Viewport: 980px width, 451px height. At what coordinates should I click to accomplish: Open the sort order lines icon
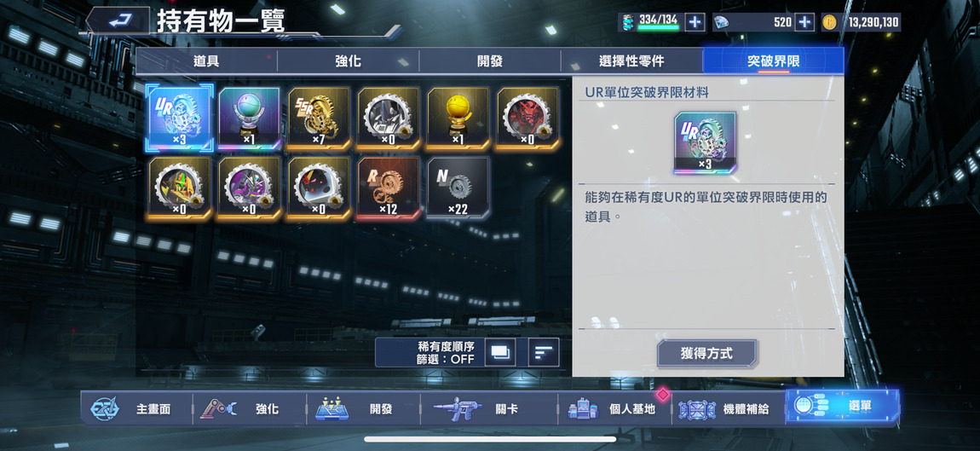[544, 352]
